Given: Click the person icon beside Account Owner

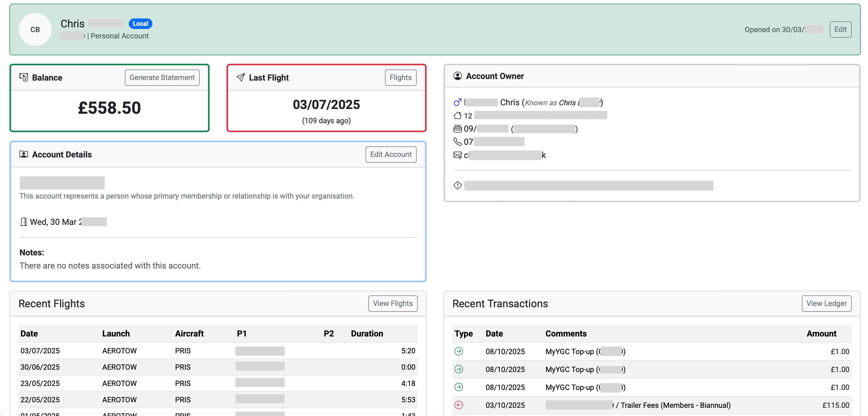Looking at the screenshot, I should [x=458, y=76].
